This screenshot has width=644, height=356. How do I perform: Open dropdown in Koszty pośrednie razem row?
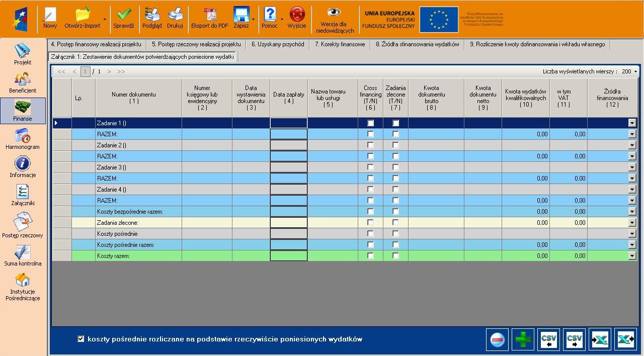[632, 245]
